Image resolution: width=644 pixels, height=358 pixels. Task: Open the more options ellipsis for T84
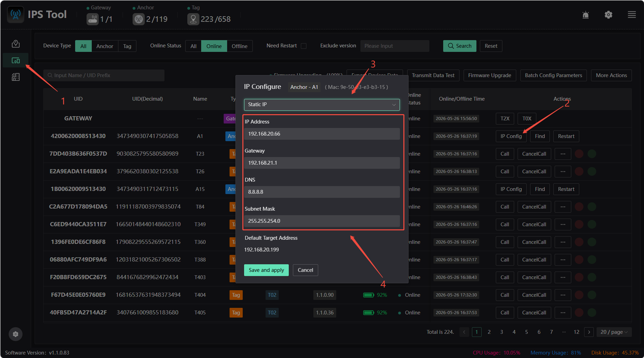point(563,206)
